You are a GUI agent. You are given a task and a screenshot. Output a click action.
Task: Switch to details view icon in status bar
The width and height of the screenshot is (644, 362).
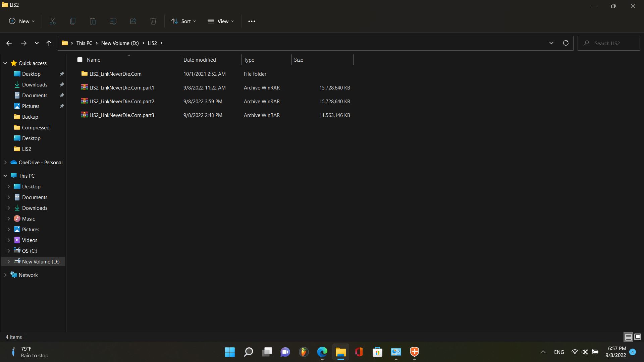628,337
